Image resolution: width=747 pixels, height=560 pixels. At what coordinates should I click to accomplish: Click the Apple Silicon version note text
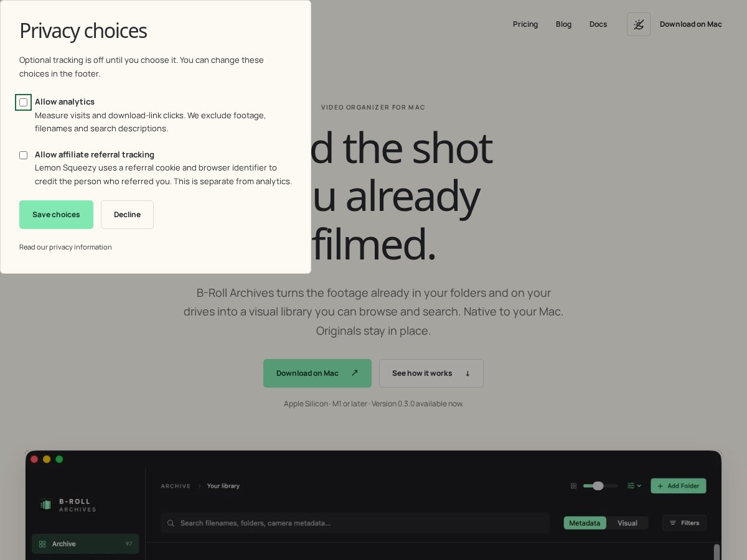click(x=374, y=404)
